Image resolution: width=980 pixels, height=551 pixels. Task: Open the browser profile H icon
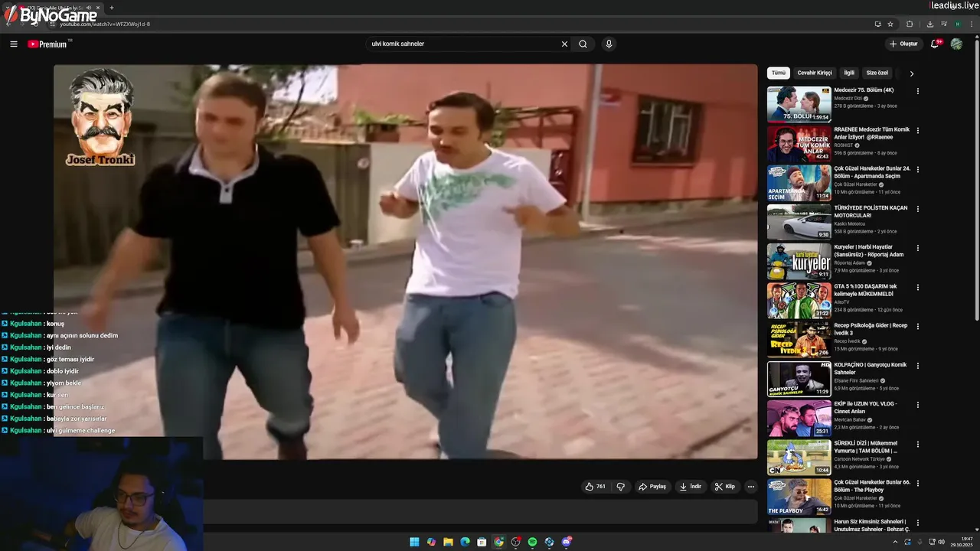point(957,24)
